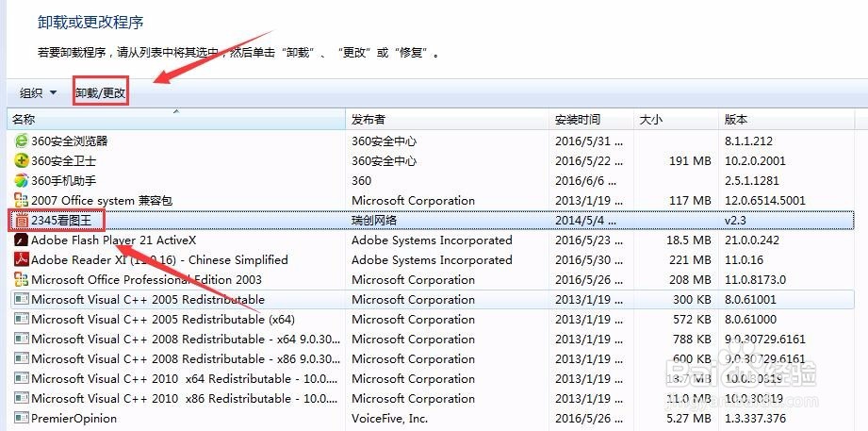Select the 360安全浏览器 entry name

pos(69,141)
